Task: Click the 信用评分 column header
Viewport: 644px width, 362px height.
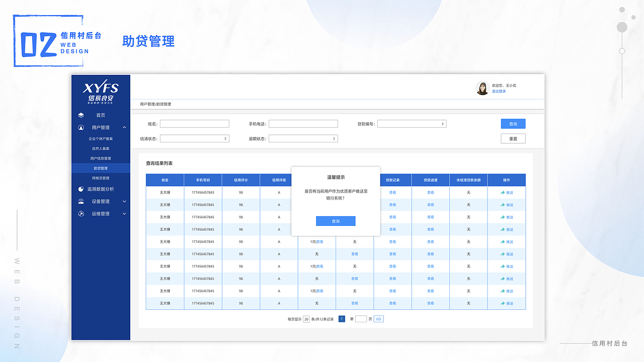Action: 241,180
